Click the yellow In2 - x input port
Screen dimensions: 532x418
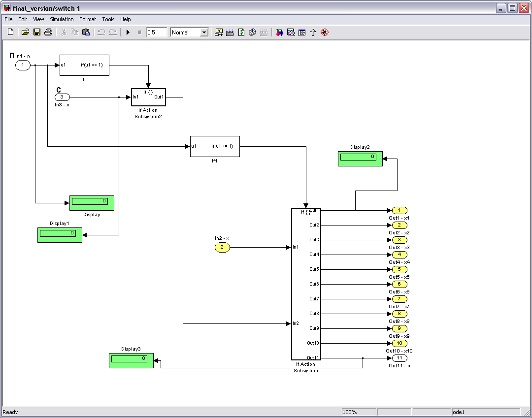(222, 247)
